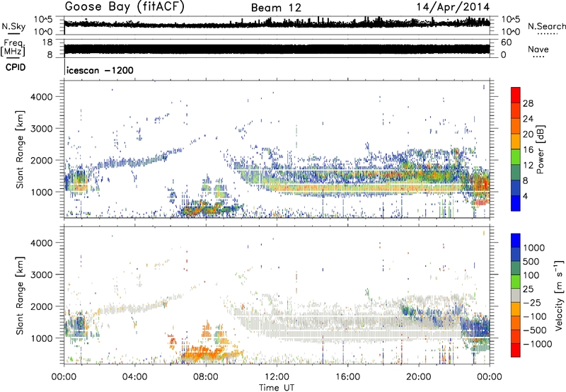Click the 'Goose Bay (fitACF)' title text
566x392 pixels.
point(125,7)
